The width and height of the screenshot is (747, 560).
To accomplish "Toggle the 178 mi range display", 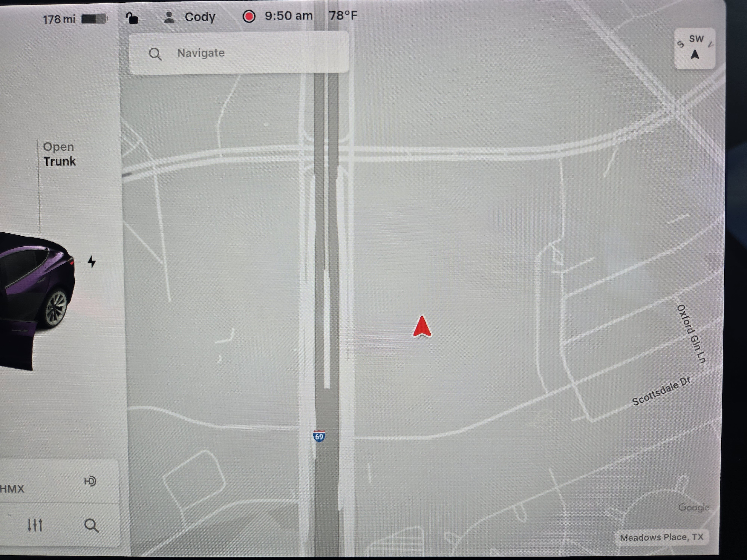I will tap(59, 19).
